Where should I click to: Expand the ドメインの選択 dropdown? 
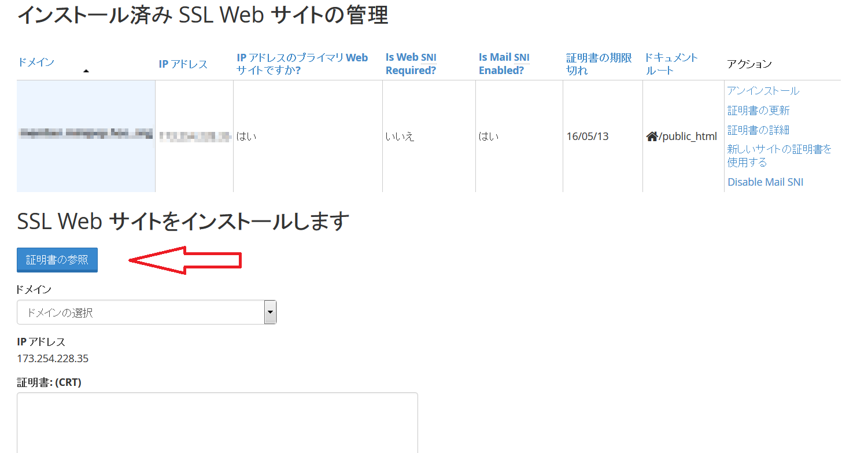click(146, 312)
